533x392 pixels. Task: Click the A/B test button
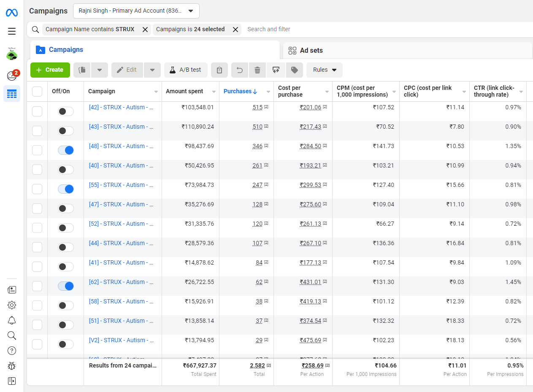(x=186, y=70)
